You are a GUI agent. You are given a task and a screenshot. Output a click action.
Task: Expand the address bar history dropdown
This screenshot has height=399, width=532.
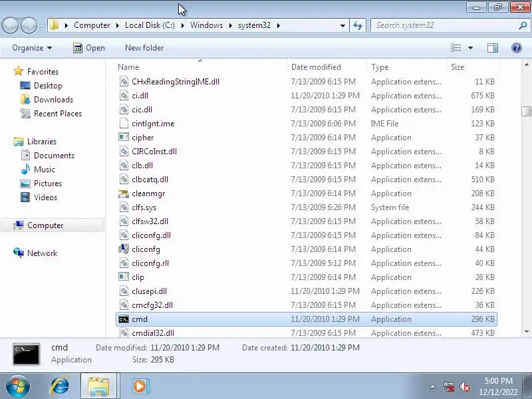(342, 25)
